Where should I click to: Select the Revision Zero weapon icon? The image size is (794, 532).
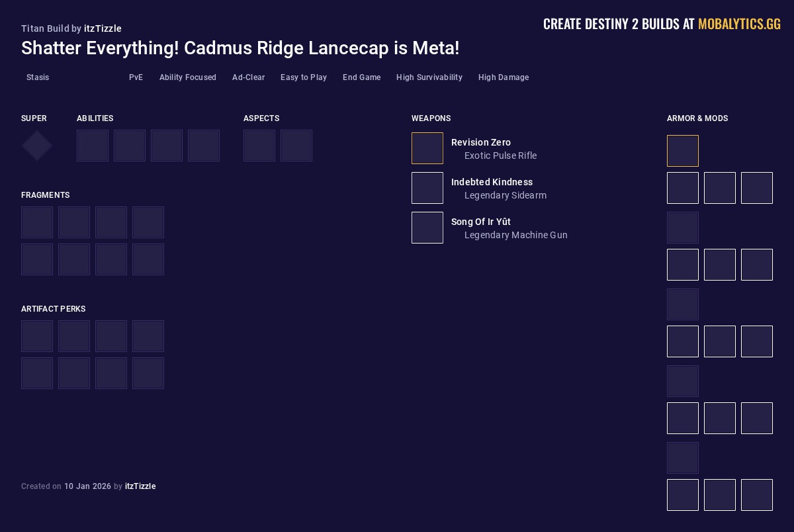click(x=427, y=148)
